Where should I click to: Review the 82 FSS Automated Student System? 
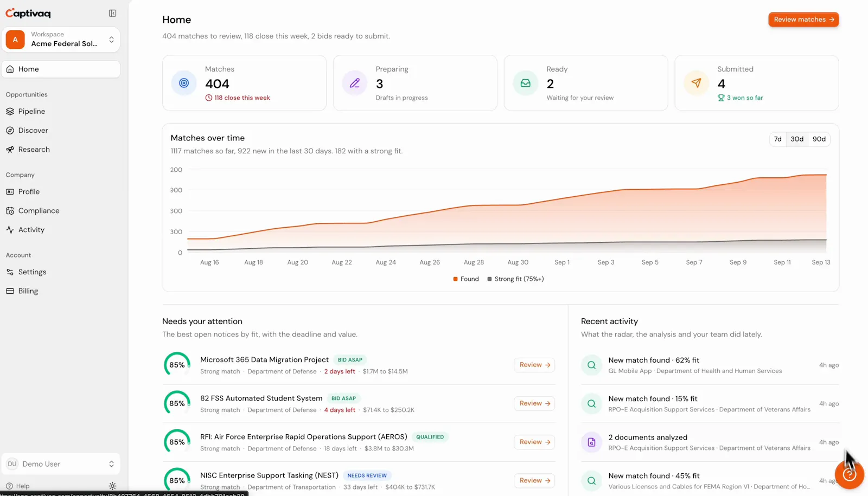pyautogui.click(x=534, y=403)
